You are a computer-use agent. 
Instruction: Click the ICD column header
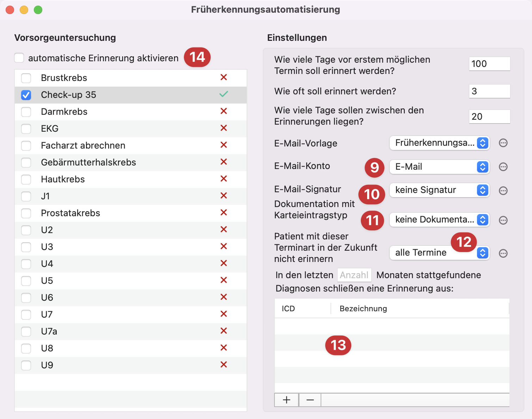pos(303,308)
